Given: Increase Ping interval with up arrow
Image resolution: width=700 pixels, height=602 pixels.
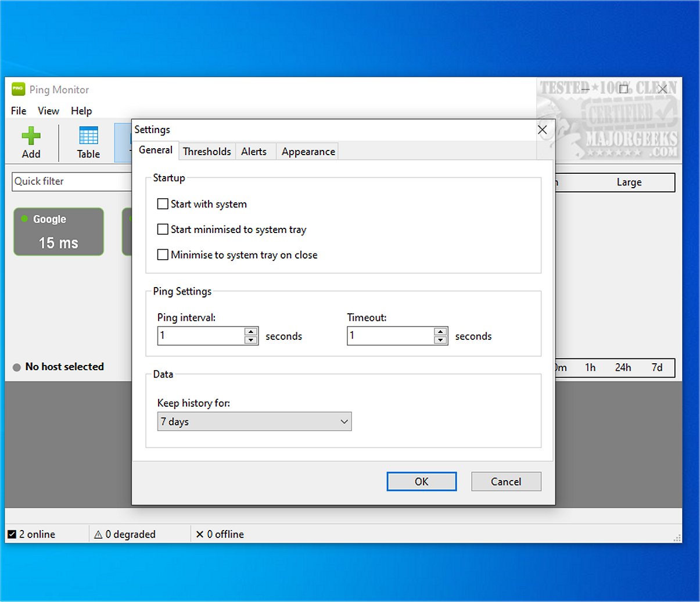Looking at the screenshot, I should click(251, 332).
